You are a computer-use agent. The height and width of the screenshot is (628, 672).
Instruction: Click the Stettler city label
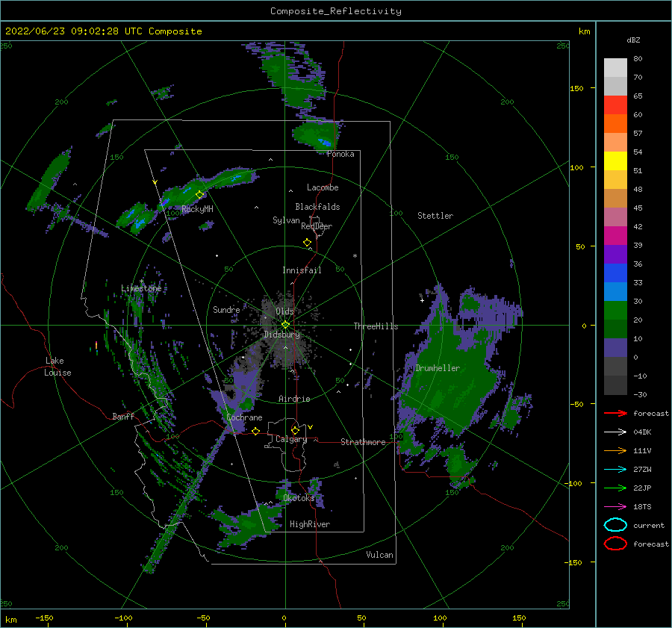[x=435, y=216]
